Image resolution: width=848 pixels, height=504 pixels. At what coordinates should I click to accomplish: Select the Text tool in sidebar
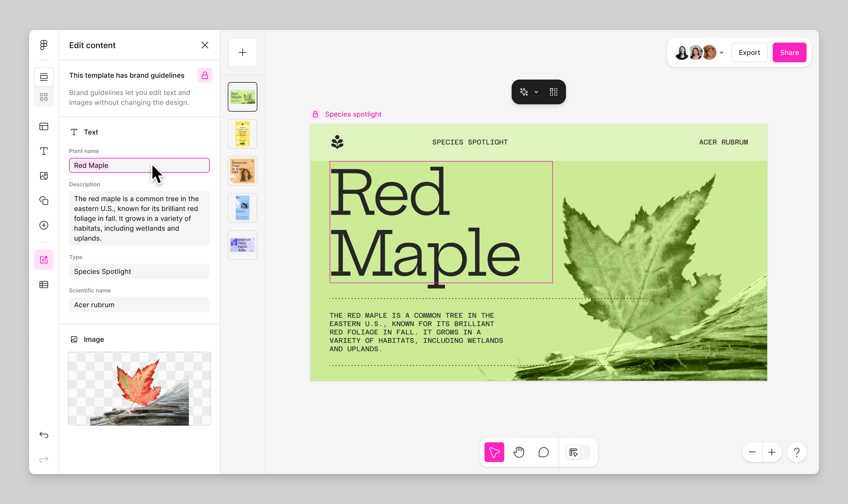click(x=44, y=151)
